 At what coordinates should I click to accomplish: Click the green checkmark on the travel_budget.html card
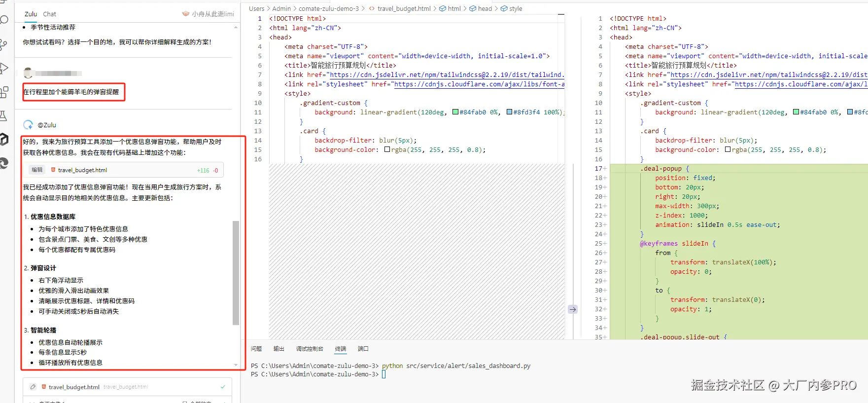click(x=223, y=387)
